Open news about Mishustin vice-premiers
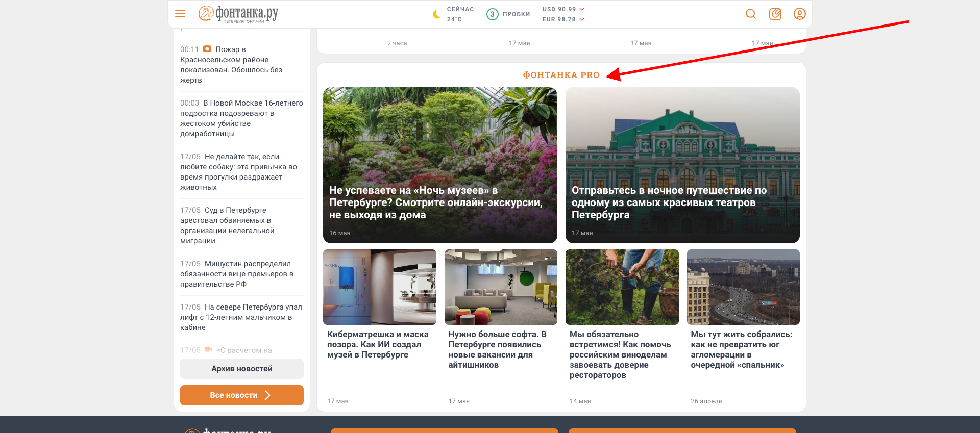The height and width of the screenshot is (433, 980). (237, 274)
